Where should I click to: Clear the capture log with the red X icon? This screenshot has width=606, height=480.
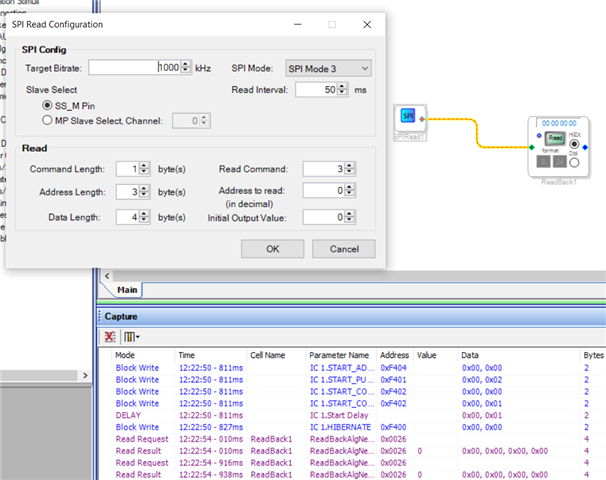(x=110, y=337)
